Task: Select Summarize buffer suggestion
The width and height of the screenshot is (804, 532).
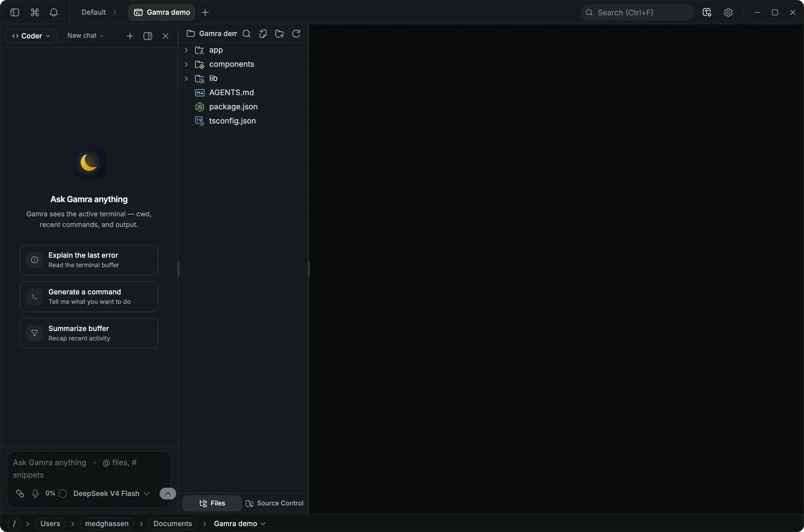Action: tap(89, 333)
